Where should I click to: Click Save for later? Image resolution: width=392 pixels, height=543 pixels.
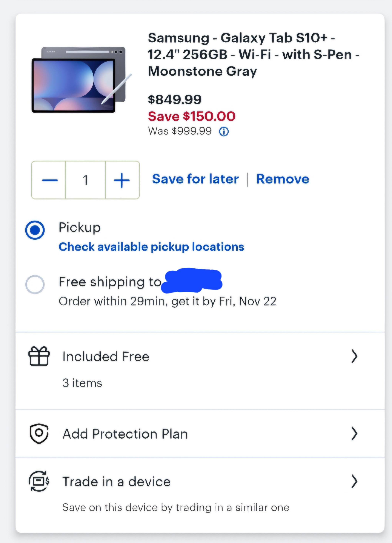coord(196,179)
